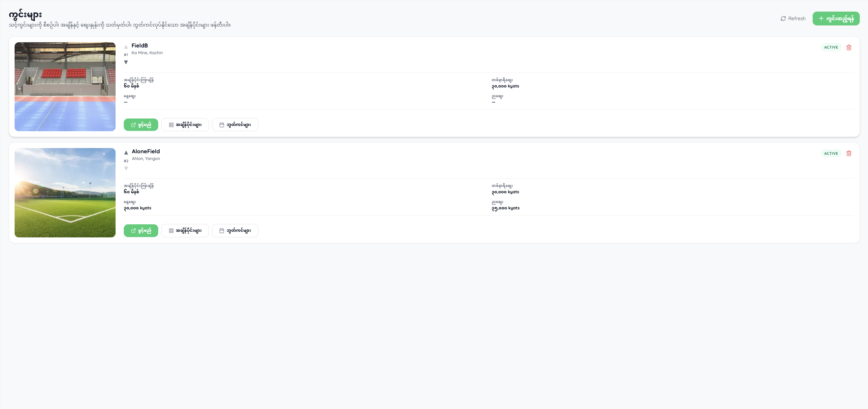868x409 pixels.
Task: View bookings for AloneField
Action: click(235, 231)
